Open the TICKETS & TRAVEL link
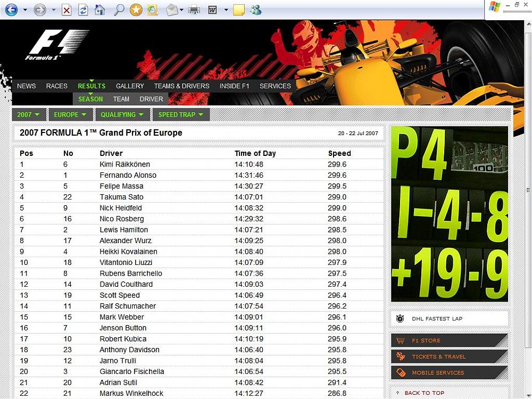This screenshot has height=399, width=532. coord(439,356)
